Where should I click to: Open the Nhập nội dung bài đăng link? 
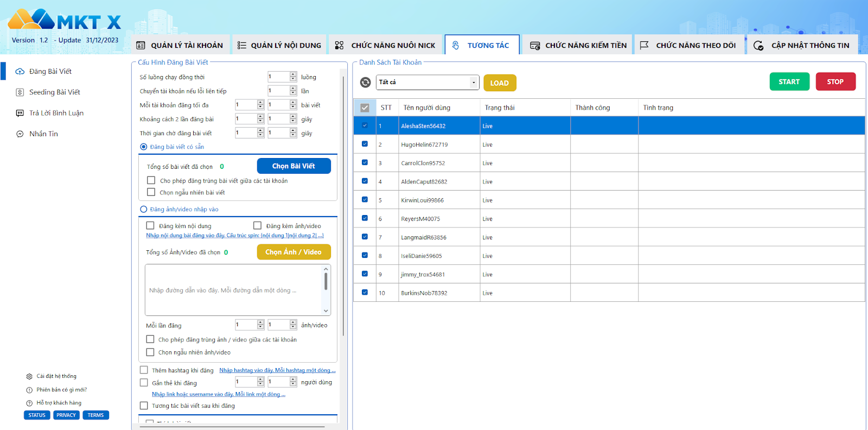tap(235, 236)
